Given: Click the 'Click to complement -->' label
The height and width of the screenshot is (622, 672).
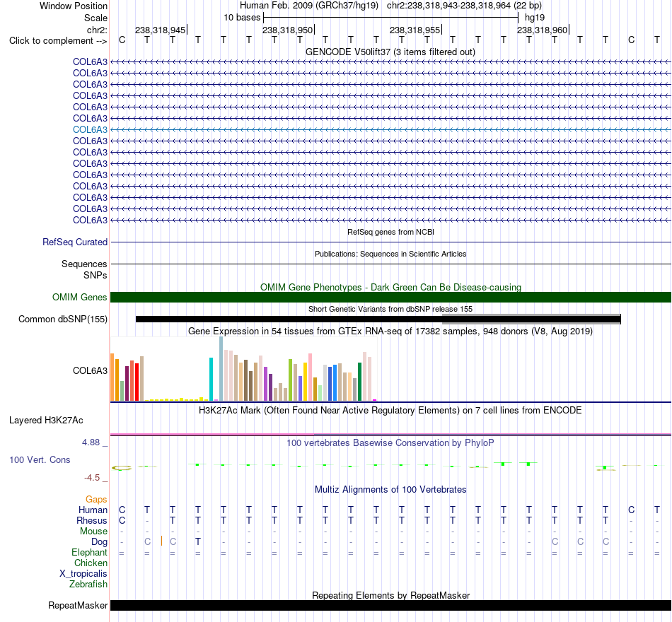Looking at the screenshot, I should coord(58,41).
